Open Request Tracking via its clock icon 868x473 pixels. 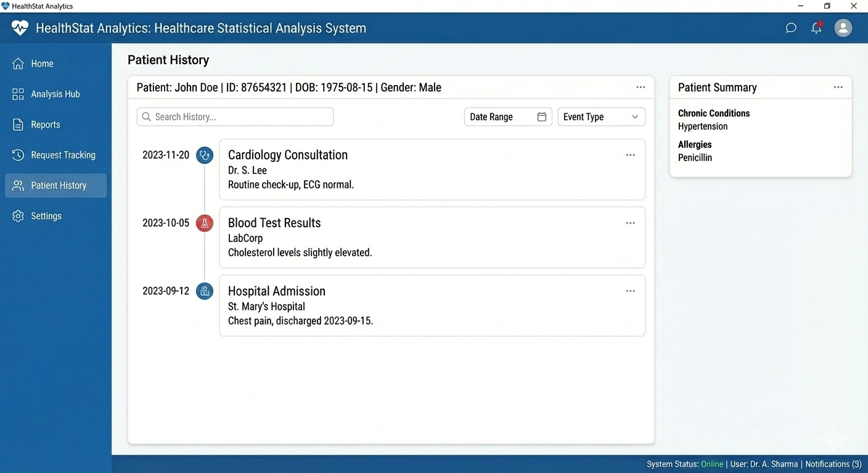click(x=18, y=155)
